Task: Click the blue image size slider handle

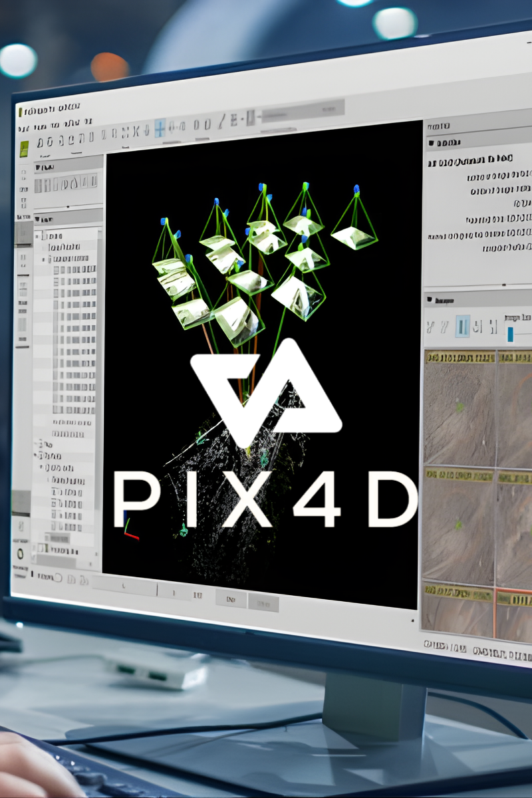Action: [x=510, y=334]
